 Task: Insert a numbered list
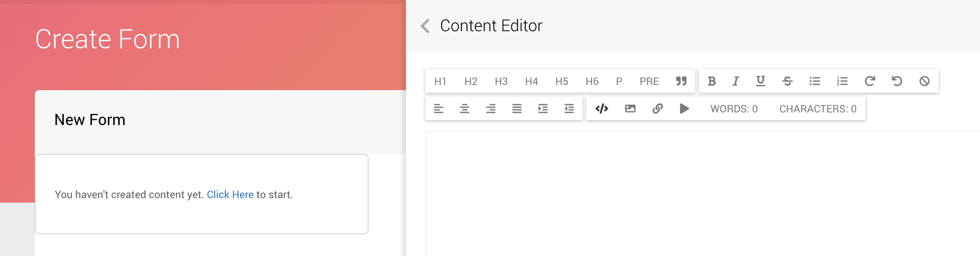842,81
